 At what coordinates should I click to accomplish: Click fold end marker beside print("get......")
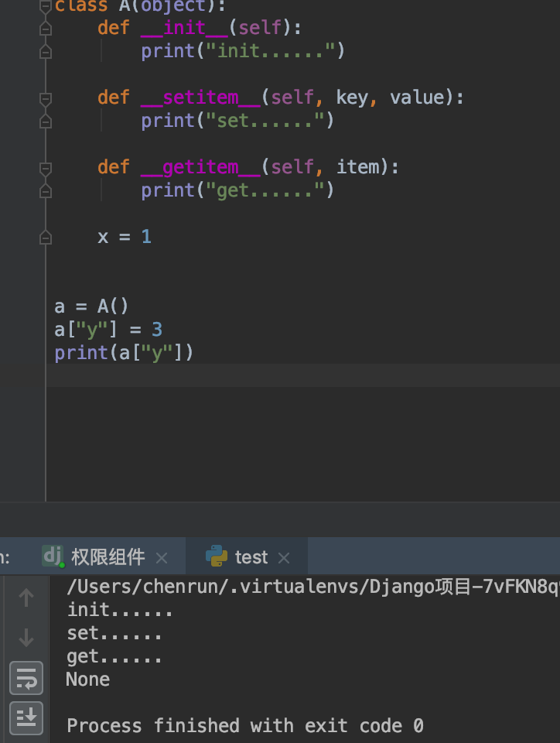[x=46, y=190]
